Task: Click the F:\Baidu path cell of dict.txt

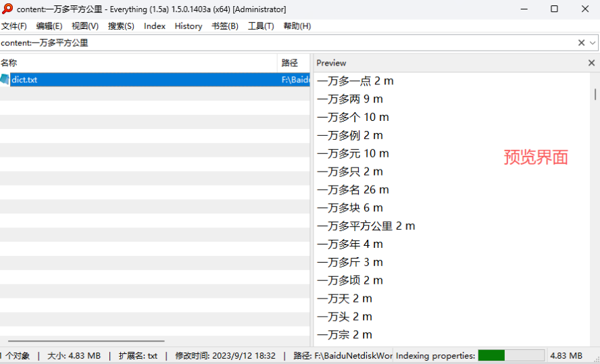Action: pos(295,80)
